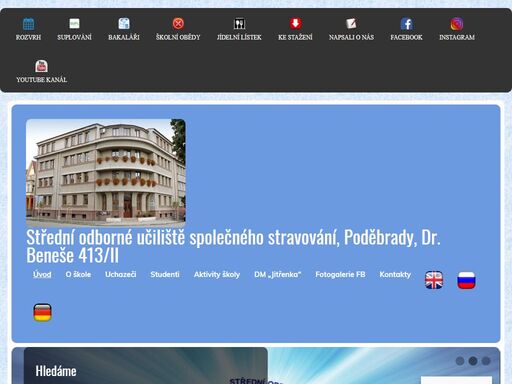Click the school building photo

point(106,173)
